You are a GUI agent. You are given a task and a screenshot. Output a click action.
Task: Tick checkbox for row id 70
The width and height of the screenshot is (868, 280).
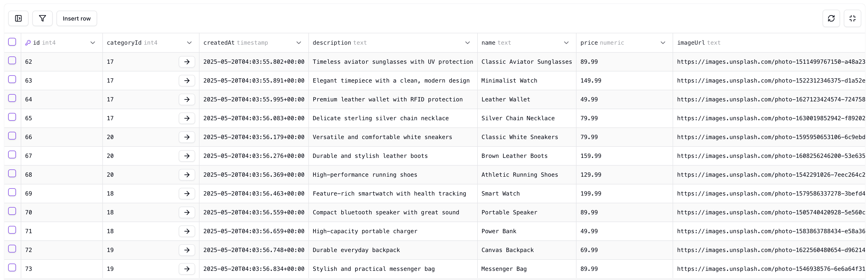pos(12,211)
